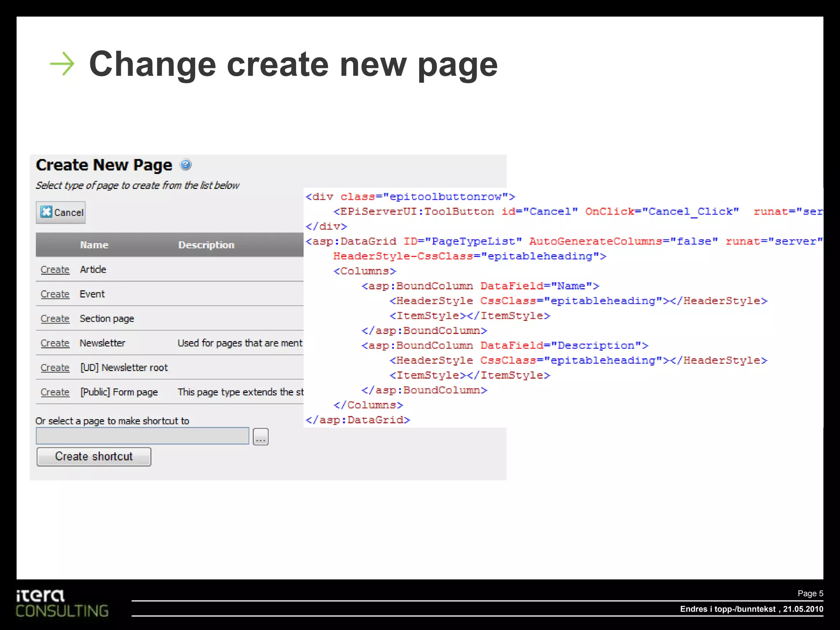
Task: Click the 'Select type of page to create' subtitle
Action: 137,185
